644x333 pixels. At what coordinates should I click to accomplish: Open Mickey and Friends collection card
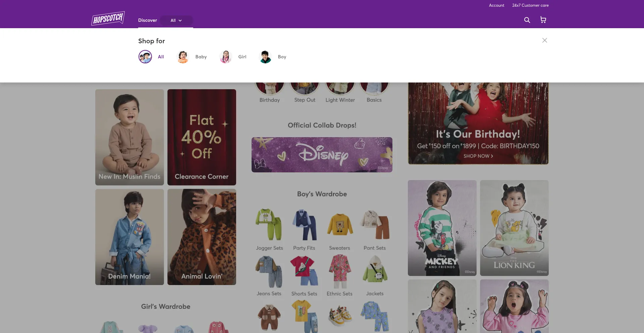click(x=442, y=228)
